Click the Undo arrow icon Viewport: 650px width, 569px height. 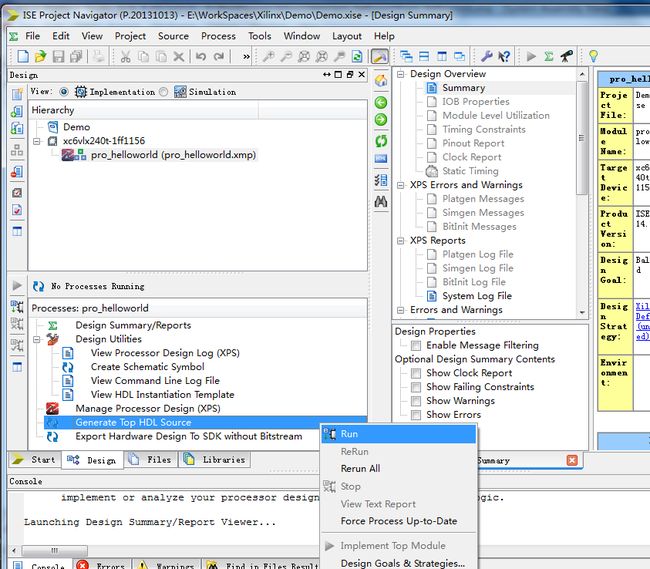point(201,56)
